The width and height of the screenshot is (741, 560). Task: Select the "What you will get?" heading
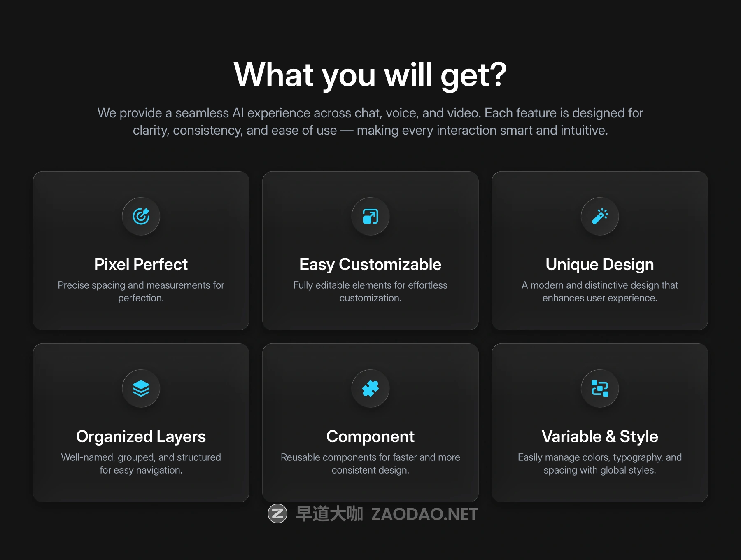370,75
